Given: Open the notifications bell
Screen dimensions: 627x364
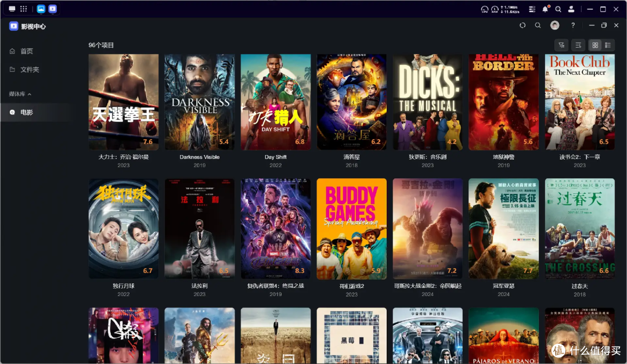Looking at the screenshot, I should 545,9.
